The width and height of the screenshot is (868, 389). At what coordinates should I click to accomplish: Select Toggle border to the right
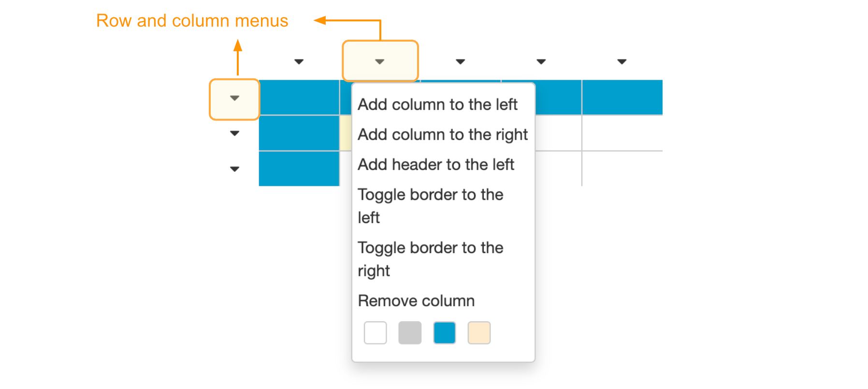point(431,259)
